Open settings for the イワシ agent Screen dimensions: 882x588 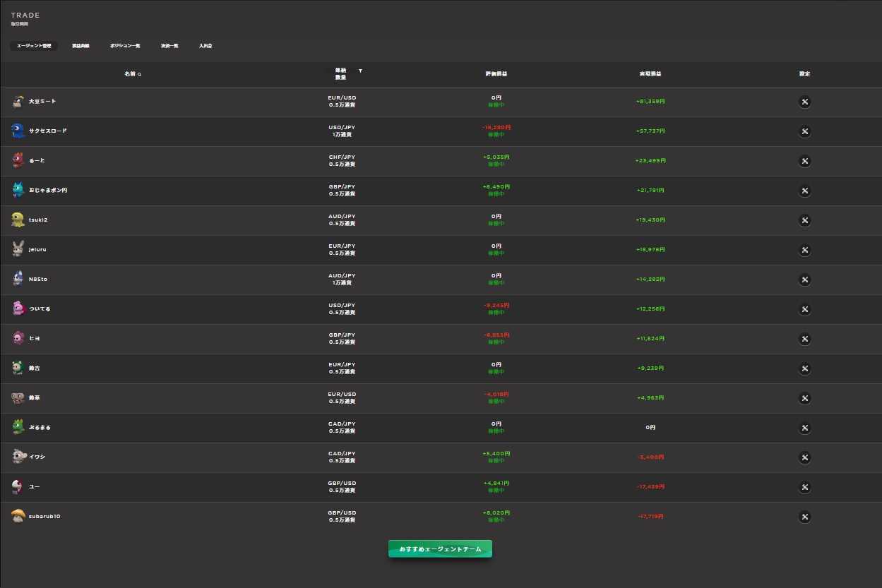[x=804, y=457]
